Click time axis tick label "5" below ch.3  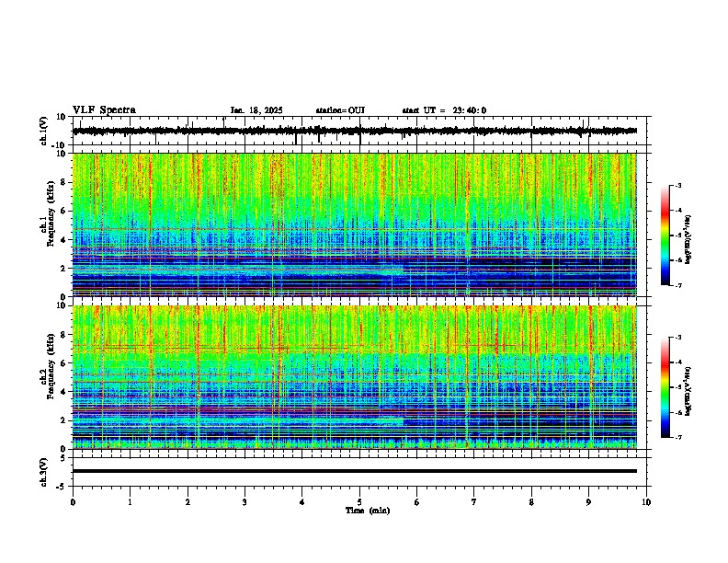359,502
